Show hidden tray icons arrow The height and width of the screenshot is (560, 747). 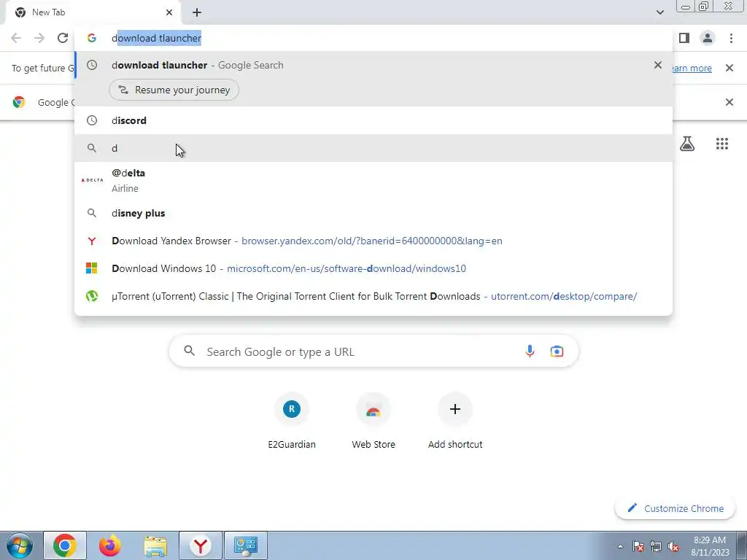pos(620,547)
